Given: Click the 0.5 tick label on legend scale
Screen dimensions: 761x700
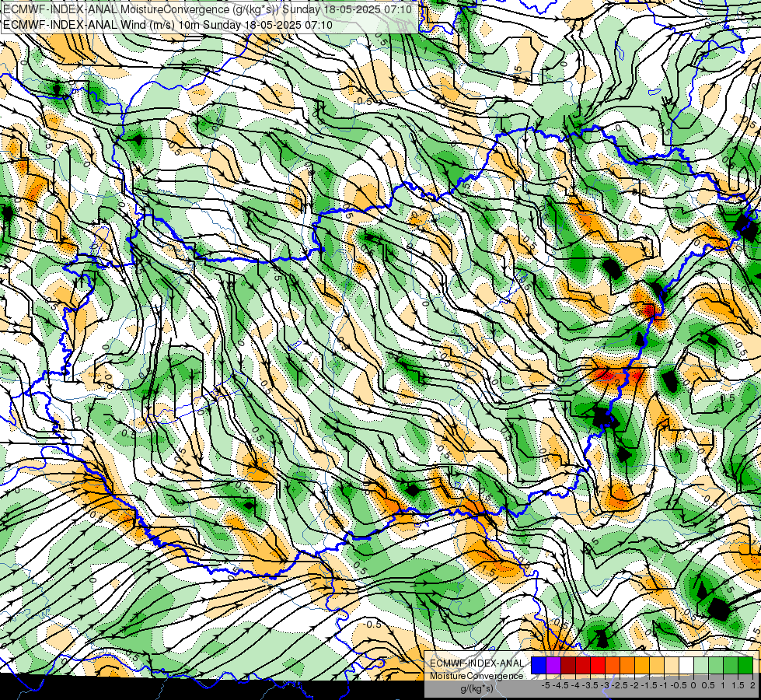Looking at the screenshot, I should (707, 685).
